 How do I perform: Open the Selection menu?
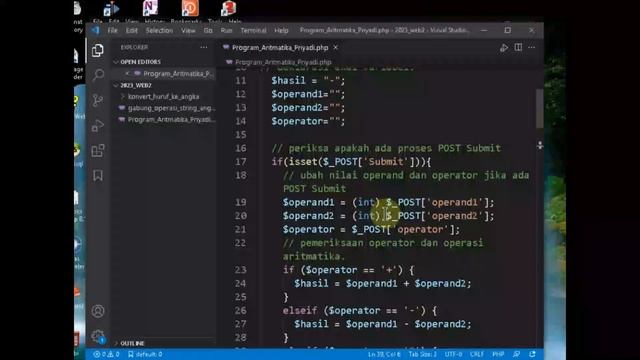159,31
